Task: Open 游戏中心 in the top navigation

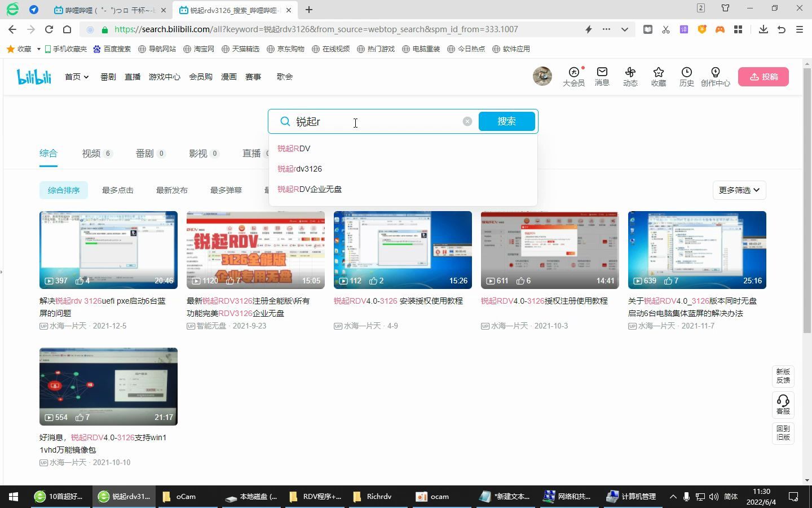Action: click(165, 77)
